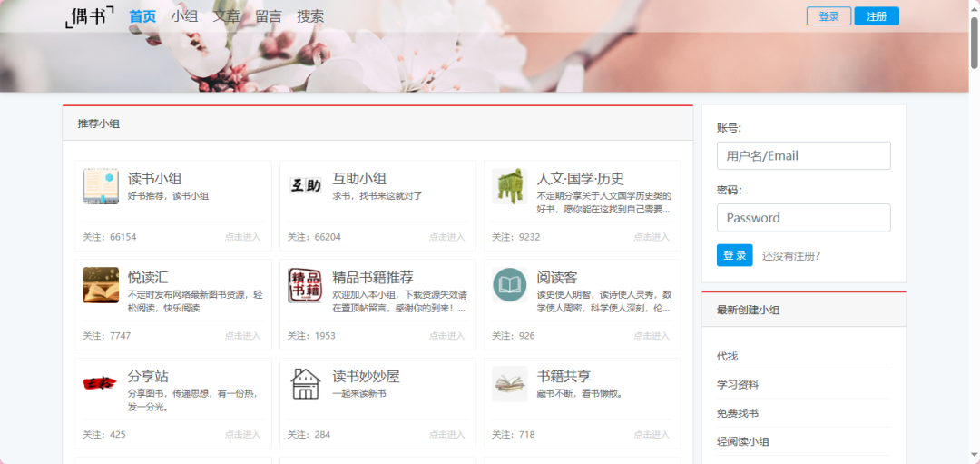Click the 分享站 red icon
This screenshot has width=980, height=464.
[101, 384]
